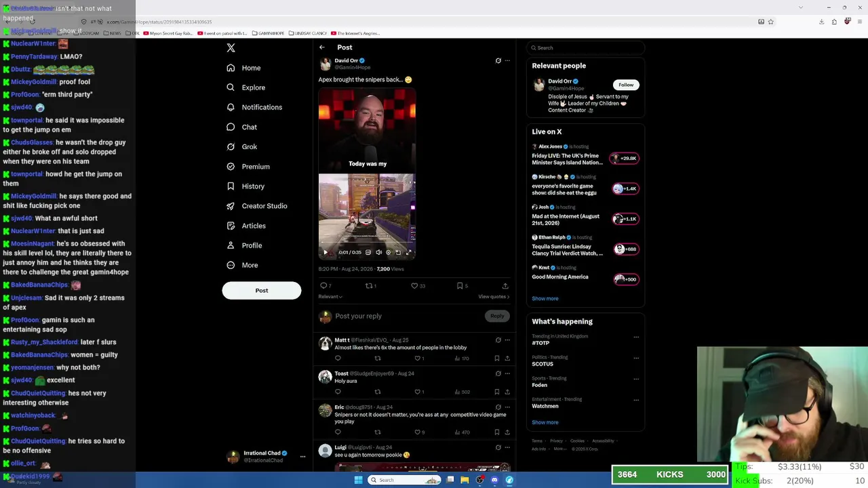Open David Orr's profile avatar in the post
The height and width of the screenshot is (488, 868).
(x=325, y=64)
